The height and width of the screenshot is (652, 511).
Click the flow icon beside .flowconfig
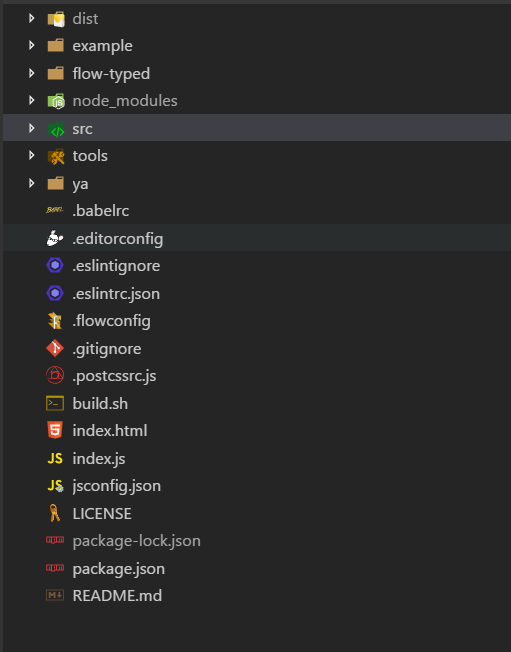[55, 321]
